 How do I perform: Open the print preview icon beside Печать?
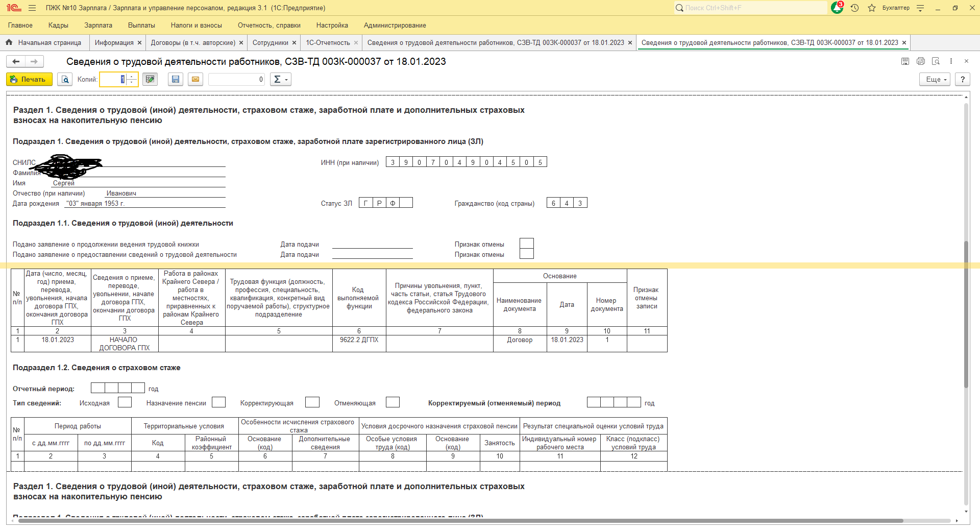point(65,80)
